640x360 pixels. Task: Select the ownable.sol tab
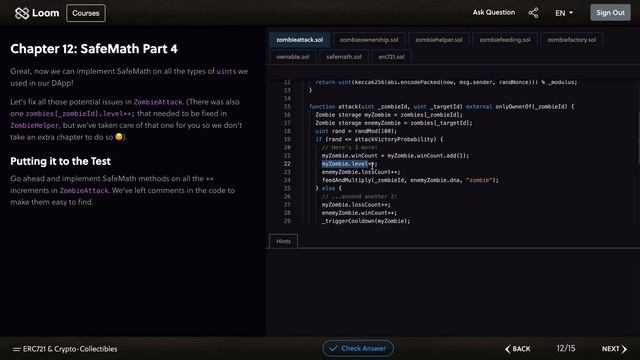293,57
